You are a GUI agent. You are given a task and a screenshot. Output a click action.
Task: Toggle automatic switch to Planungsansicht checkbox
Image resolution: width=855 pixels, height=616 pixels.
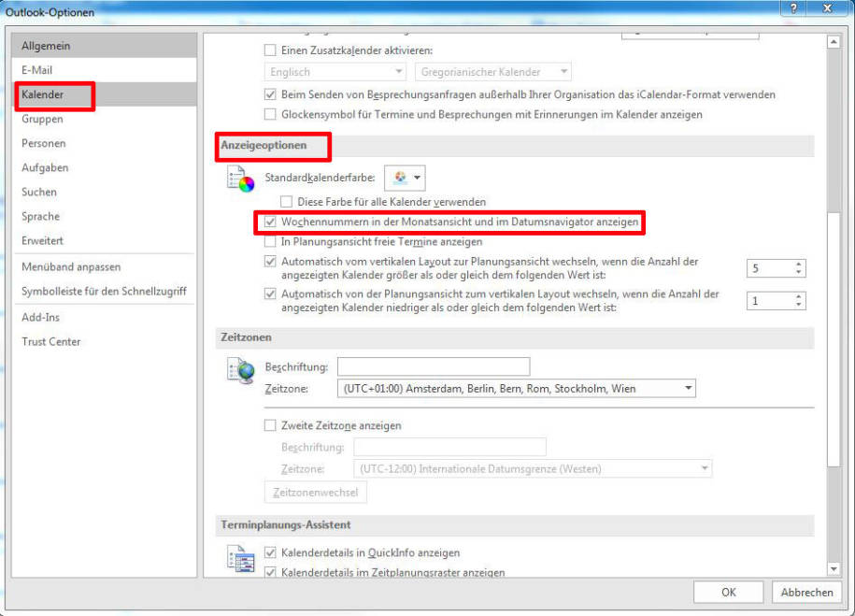point(270,262)
